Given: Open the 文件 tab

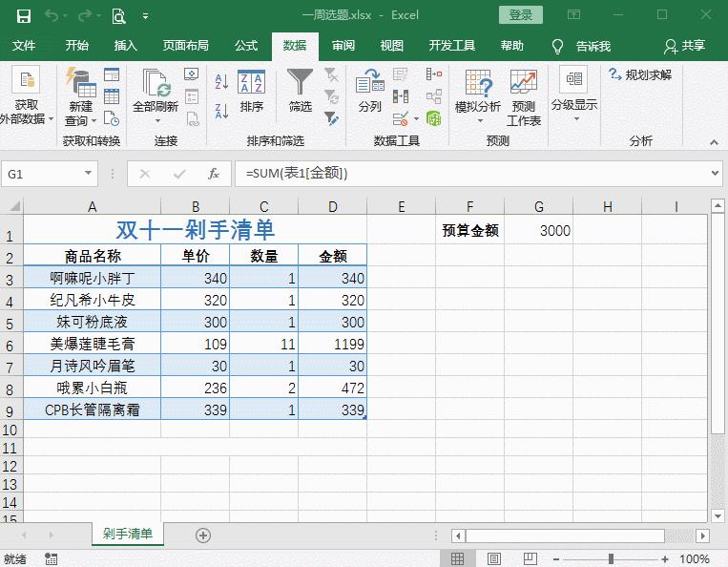Looking at the screenshot, I should (24, 46).
